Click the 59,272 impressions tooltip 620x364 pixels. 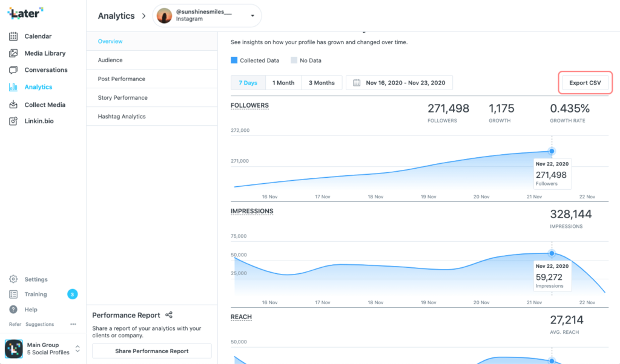click(552, 276)
